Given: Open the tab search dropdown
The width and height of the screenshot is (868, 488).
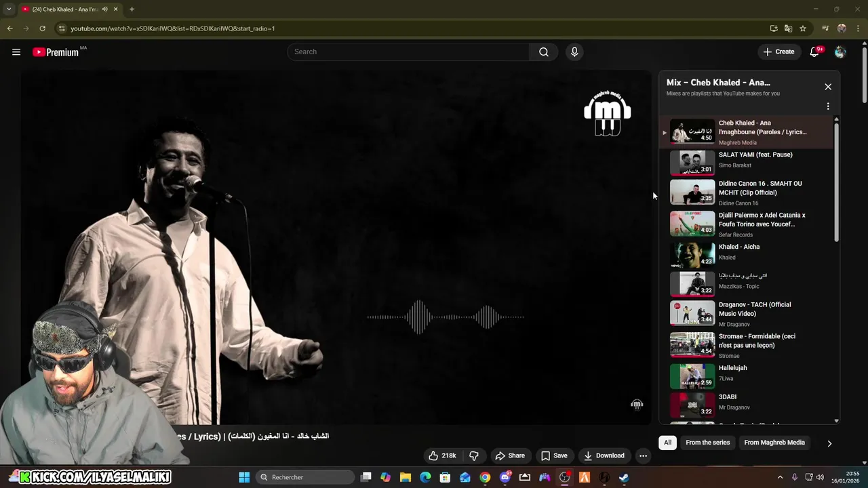Looking at the screenshot, I should [9, 9].
